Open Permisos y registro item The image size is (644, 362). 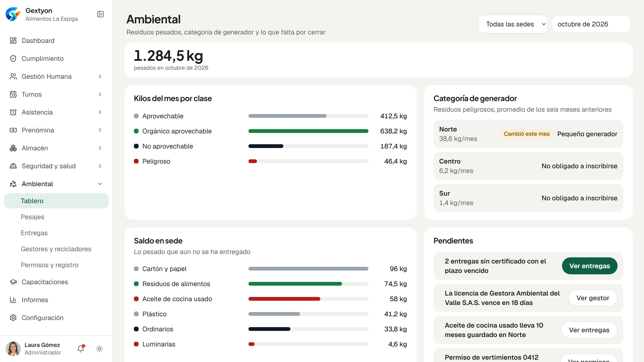50,265
